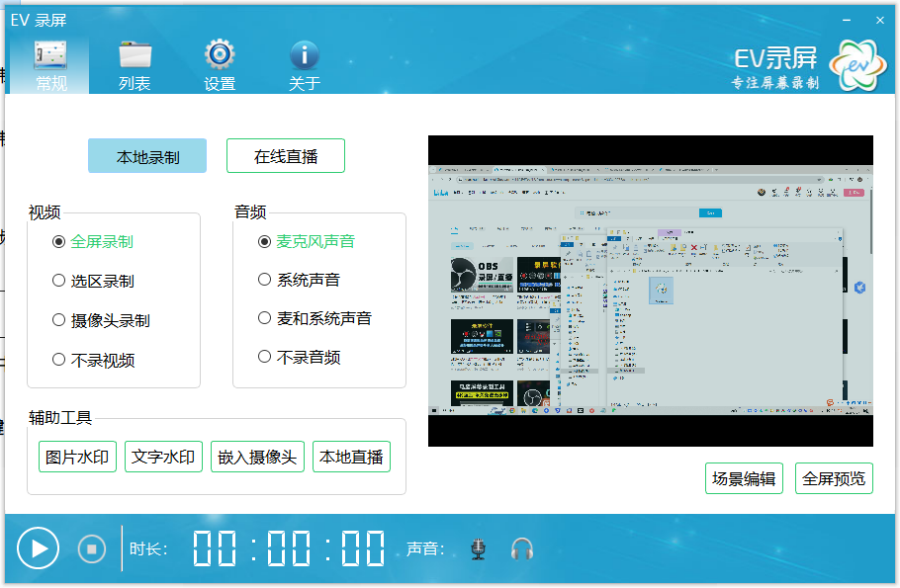900x588 pixels.
Task: Toggle the headphones sound icon
Action: tap(522, 549)
